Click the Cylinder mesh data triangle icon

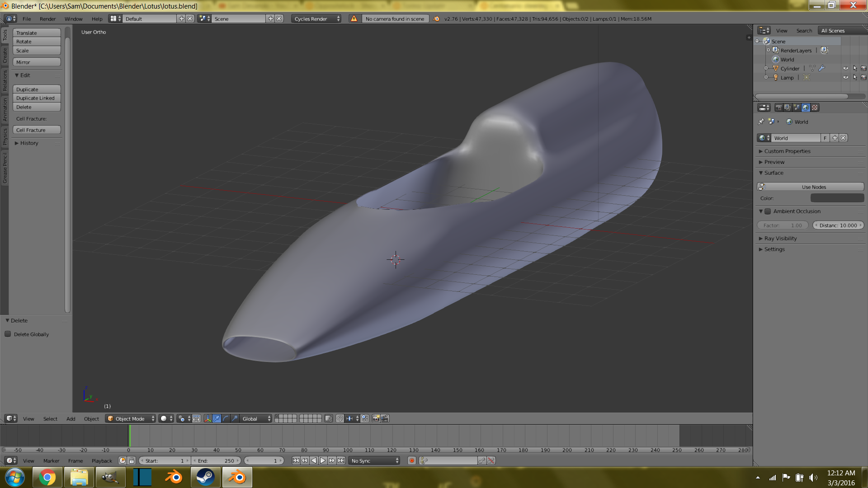coord(812,68)
